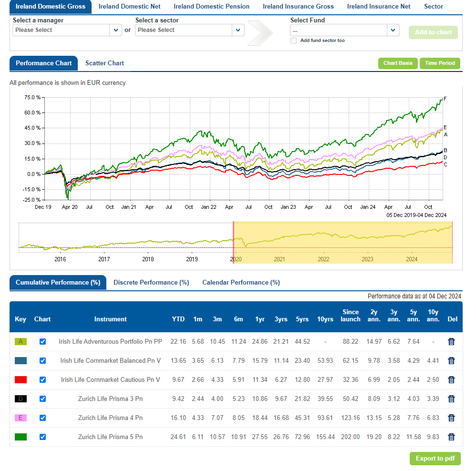This screenshot has width=476, height=471.
Task: Hide Zurich Life Prisma 4 from chart
Action: point(43,418)
